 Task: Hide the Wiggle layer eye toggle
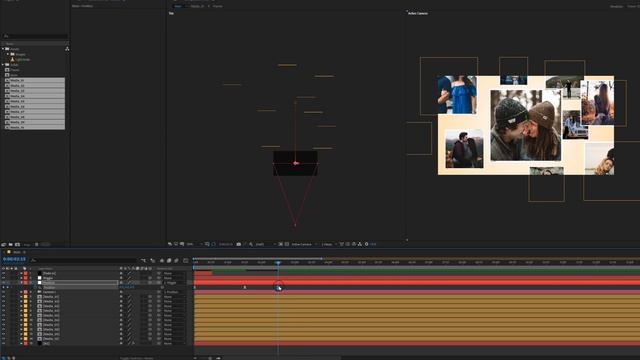click(3, 278)
